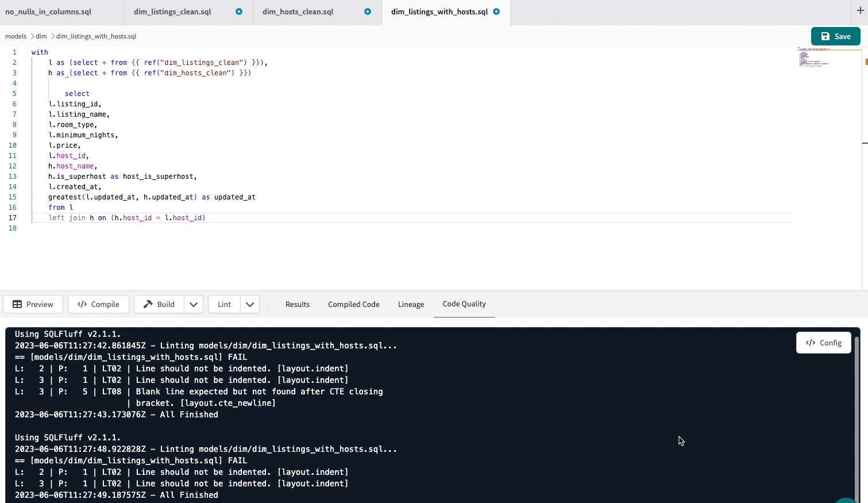This screenshot has width=868, height=503.
Task: Run linting with the Lint button
Action: click(223, 304)
